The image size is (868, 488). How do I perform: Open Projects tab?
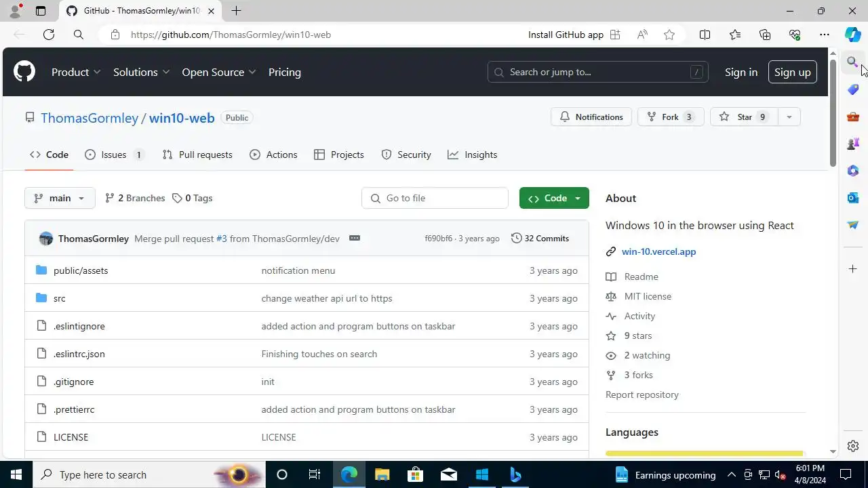pyautogui.click(x=339, y=155)
